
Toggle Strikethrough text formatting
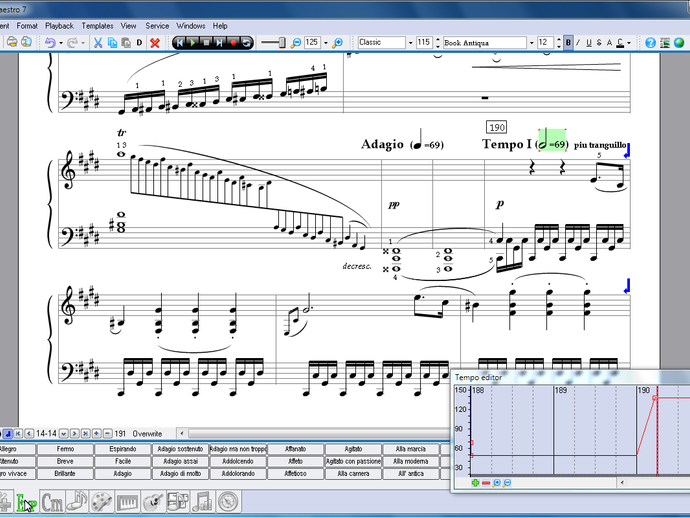pos(599,43)
